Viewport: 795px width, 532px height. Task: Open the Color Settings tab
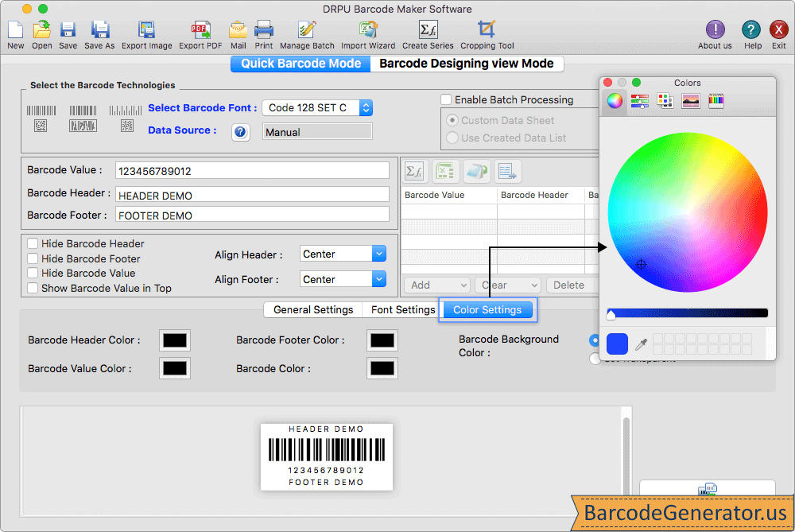[487, 310]
